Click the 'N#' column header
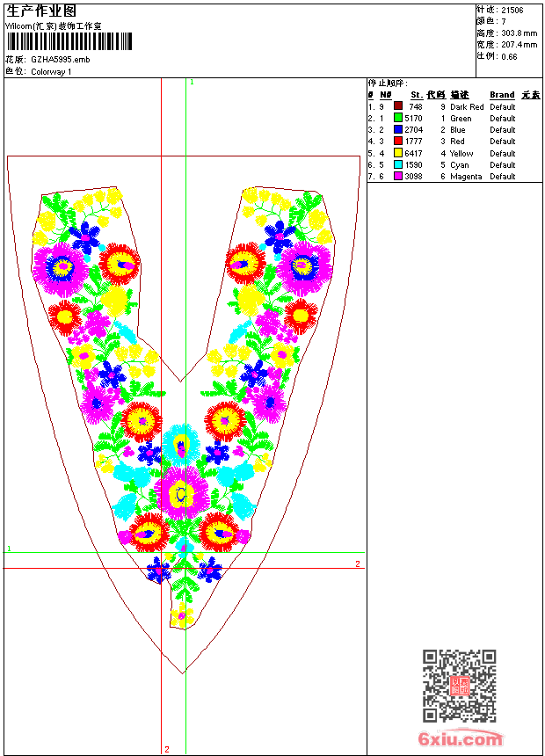 point(385,95)
